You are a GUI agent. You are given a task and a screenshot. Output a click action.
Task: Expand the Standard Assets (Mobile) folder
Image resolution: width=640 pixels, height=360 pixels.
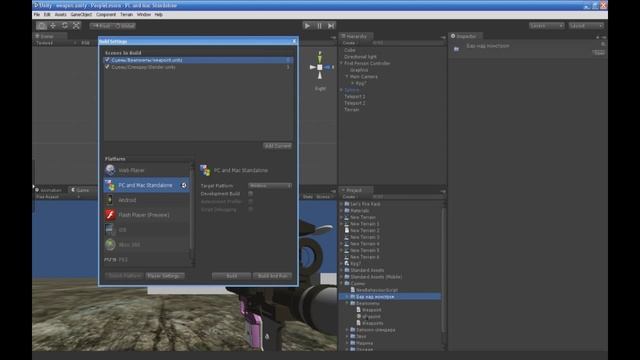coord(342,277)
